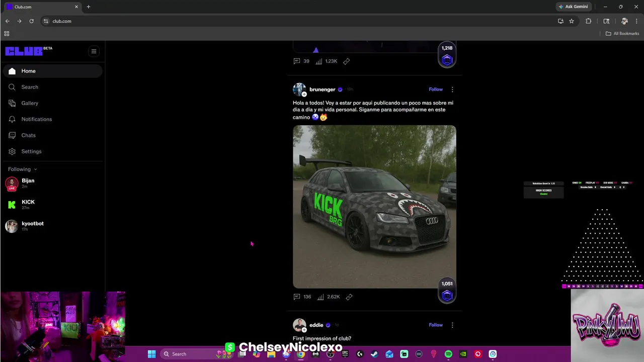Open eddie's profile name link
Image resolution: width=644 pixels, height=362 pixels.
coord(316,325)
